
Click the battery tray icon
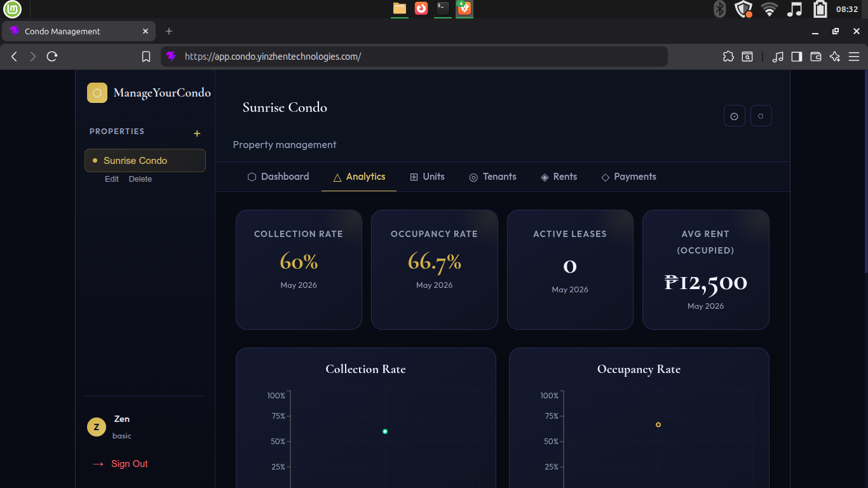click(820, 9)
